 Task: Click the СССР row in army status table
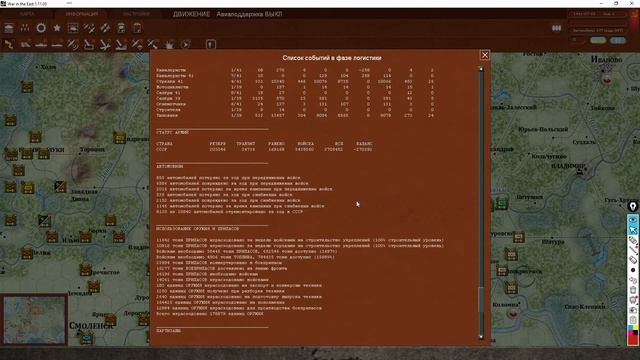click(264, 149)
